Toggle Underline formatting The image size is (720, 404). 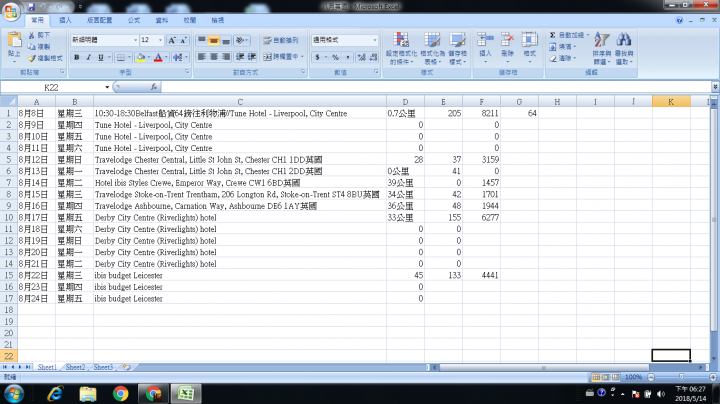[101, 57]
